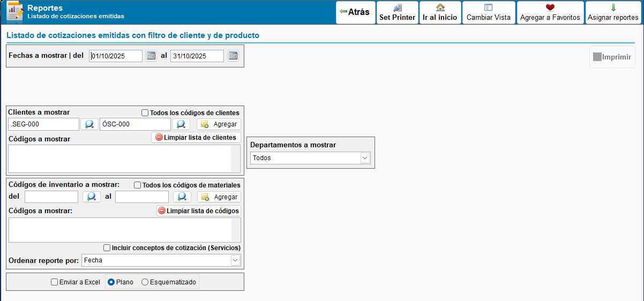Click Asignar reportes button
The image size is (644, 301).
pyautogui.click(x=613, y=12)
